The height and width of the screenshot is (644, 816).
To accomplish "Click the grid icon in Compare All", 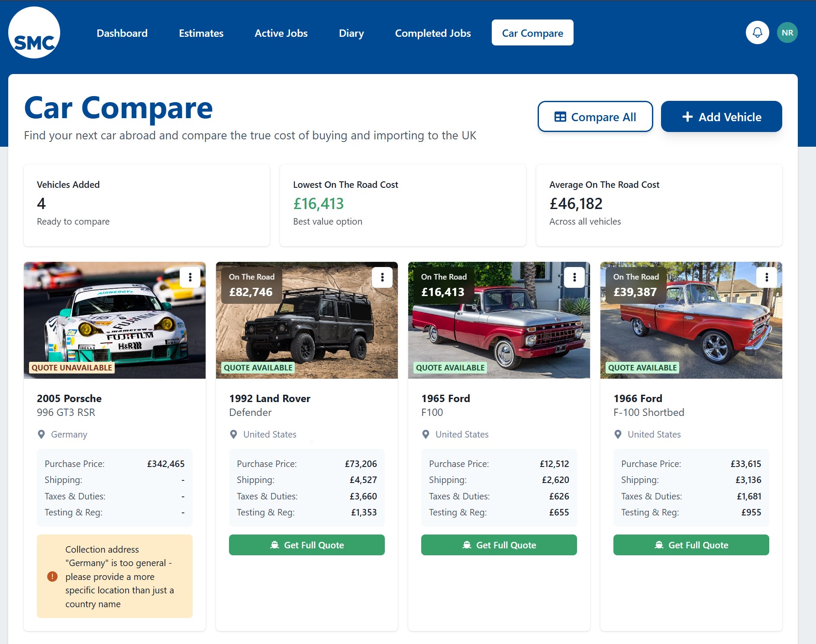I will pyautogui.click(x=561, y=116).
